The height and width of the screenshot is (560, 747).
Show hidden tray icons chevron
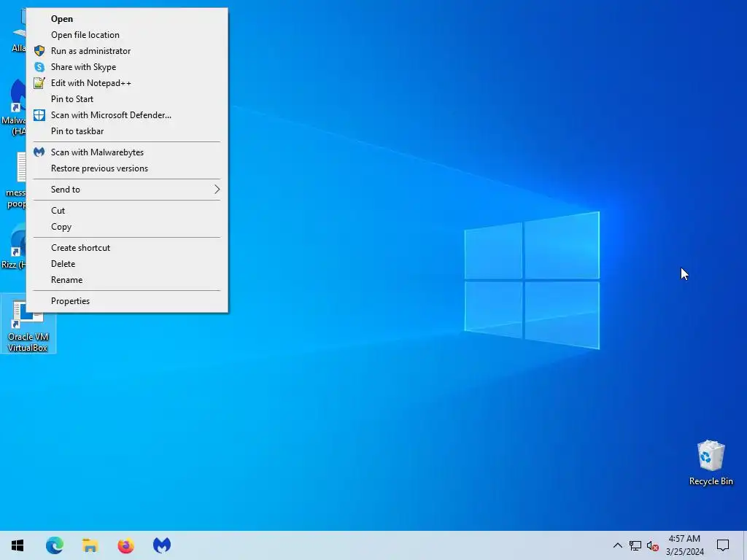[617, 545]
